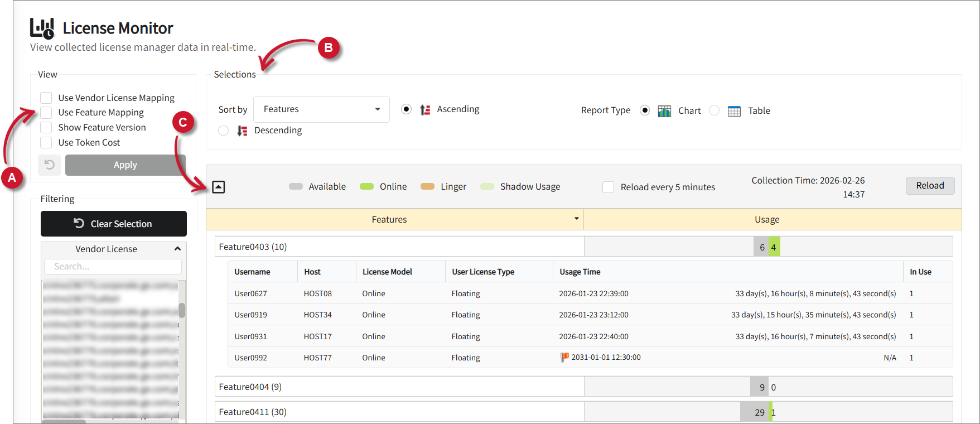Click the Descending sort icon
980x424 pixels.
(242, 131)
